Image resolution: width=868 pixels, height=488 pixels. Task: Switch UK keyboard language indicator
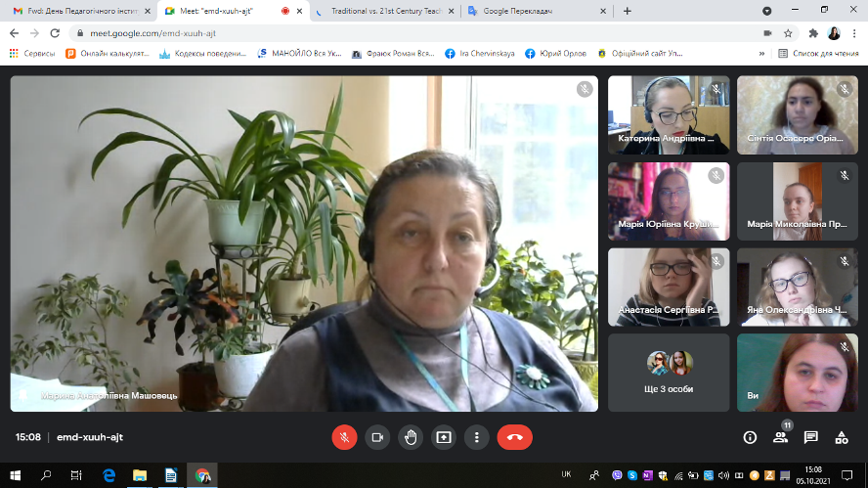pyautogui.click(x=566, y=474)
